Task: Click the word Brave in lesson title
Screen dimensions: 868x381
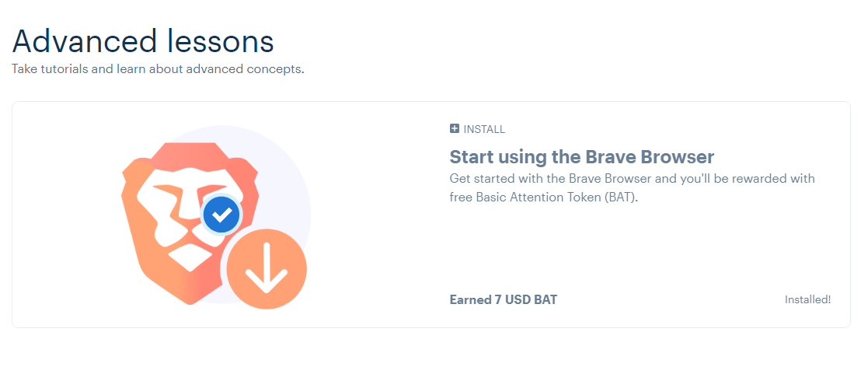Action: (x=610, y=157)
